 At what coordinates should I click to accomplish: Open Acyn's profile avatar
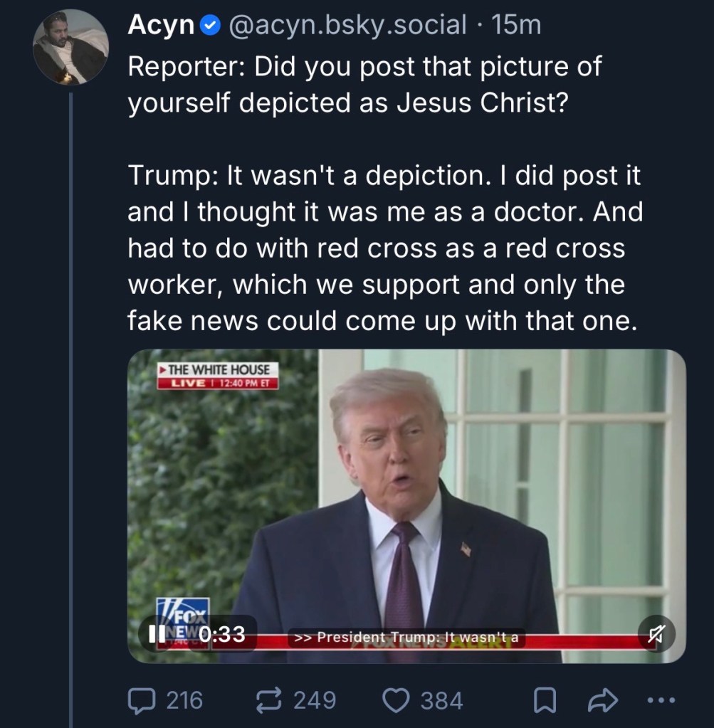click(70, 47)
